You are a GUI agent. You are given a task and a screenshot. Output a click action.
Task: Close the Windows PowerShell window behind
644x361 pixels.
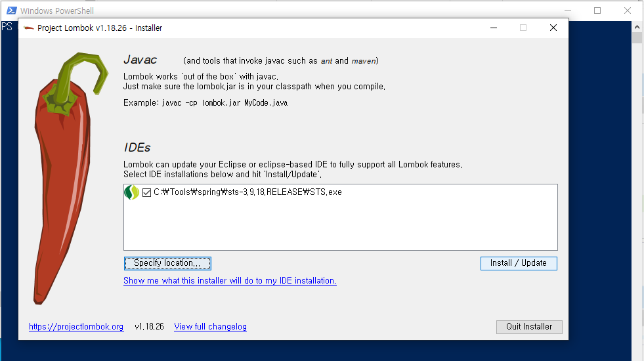(628, 11)
